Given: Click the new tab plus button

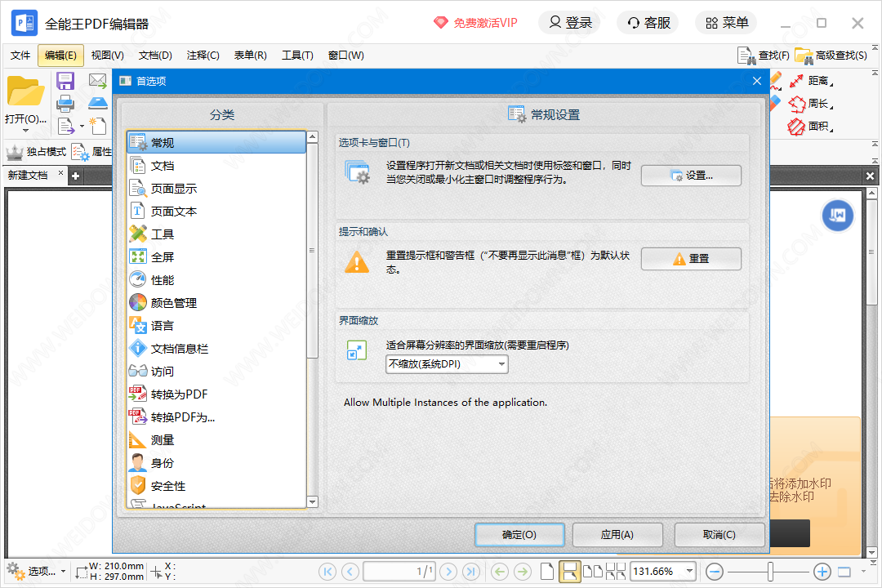Looking at the screenshot, I should [x=75, y=176].
